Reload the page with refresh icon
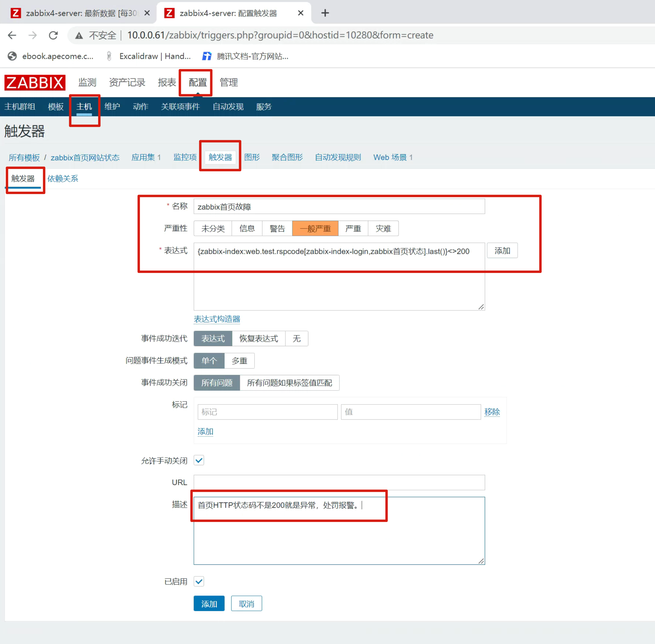655x644 pixels. (53, 35)
